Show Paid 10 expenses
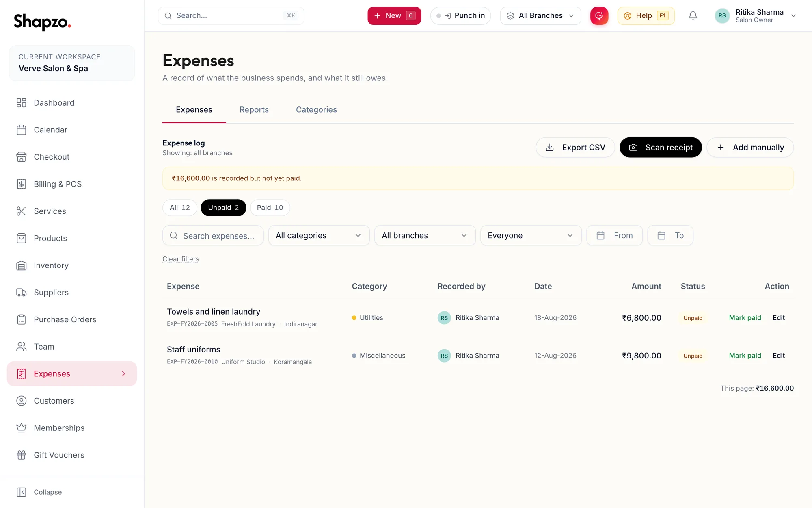Viewport: 812px width, 508px height. click(270, 208)
